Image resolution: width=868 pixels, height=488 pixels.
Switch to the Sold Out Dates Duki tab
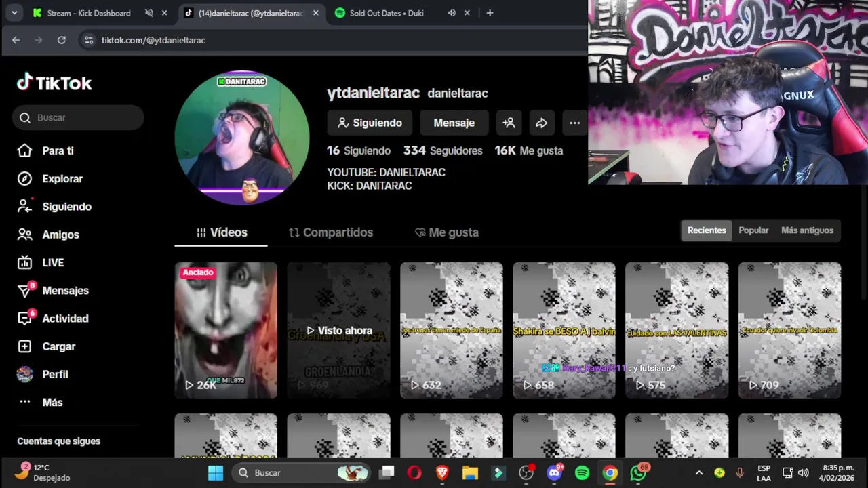387,13
